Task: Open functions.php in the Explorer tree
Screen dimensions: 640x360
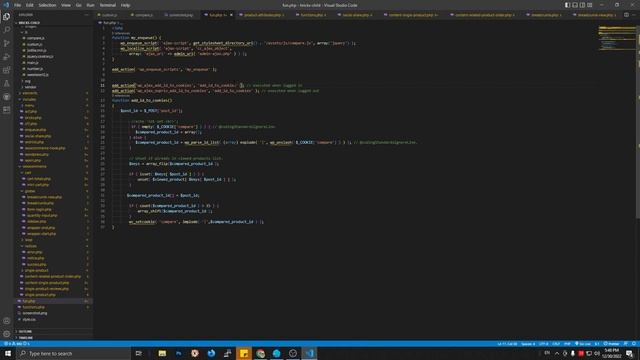Action: click(33, 307)
